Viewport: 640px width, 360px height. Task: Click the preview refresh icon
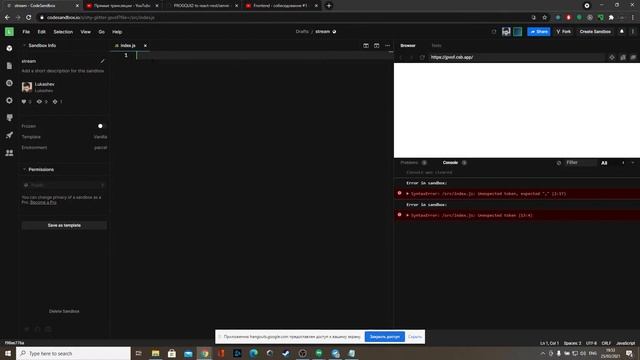[x=422, y=58]
